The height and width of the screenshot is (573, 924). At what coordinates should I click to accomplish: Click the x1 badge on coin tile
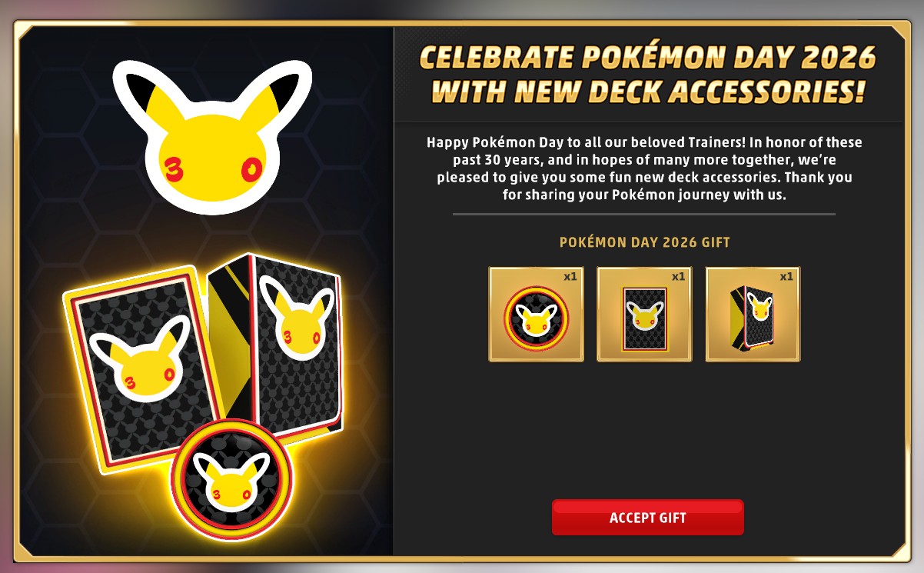[570, 276]
